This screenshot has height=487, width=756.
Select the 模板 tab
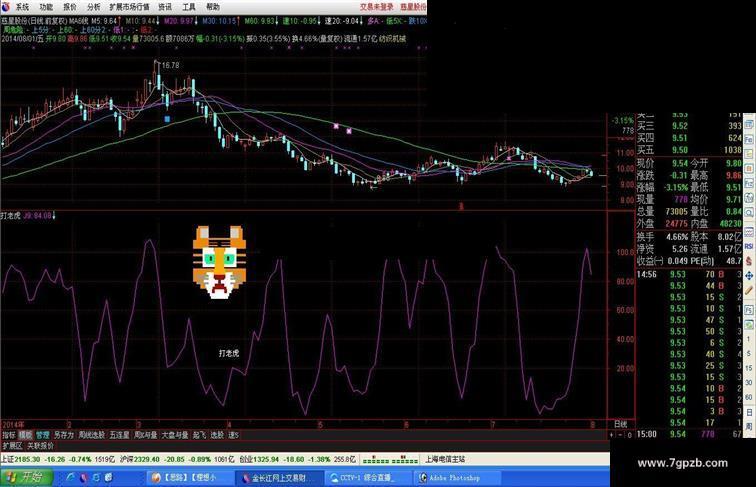tap(25, 435)
